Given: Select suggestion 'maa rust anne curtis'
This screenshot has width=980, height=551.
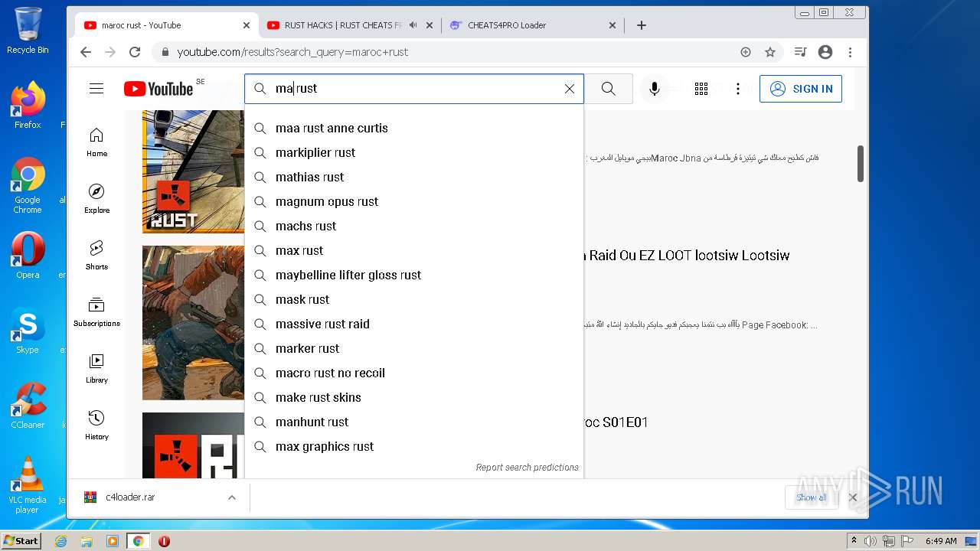Looking at the screenshot, I should [x=414, y=129].
